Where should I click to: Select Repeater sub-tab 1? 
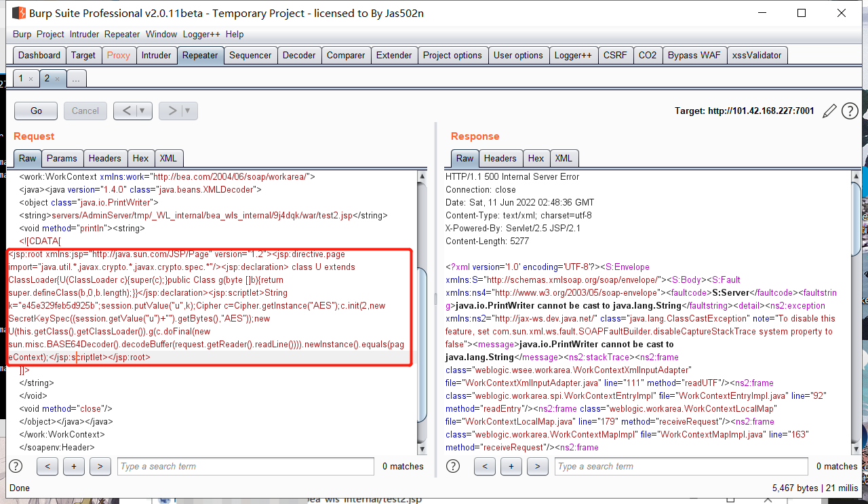tap(21, 79)
